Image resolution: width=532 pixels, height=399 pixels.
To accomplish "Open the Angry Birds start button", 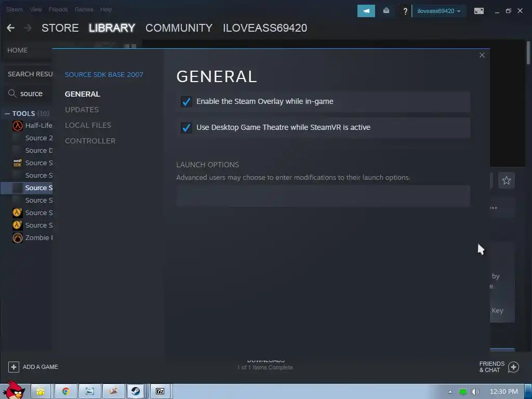I will coord(14,390).
